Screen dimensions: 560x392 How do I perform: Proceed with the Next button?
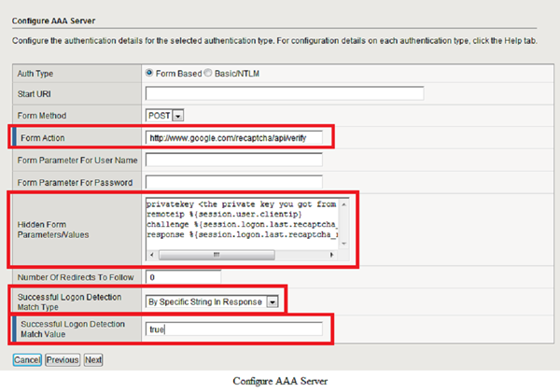pos(93,359)
